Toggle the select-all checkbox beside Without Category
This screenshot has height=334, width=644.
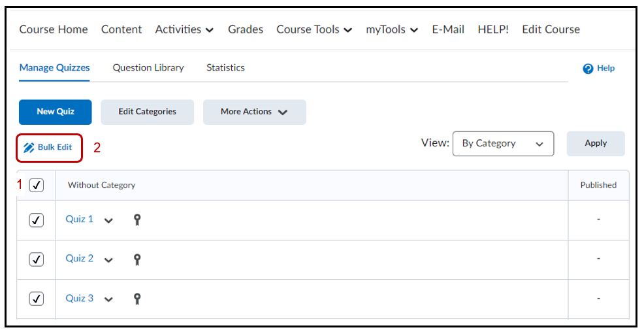(37, 185)
